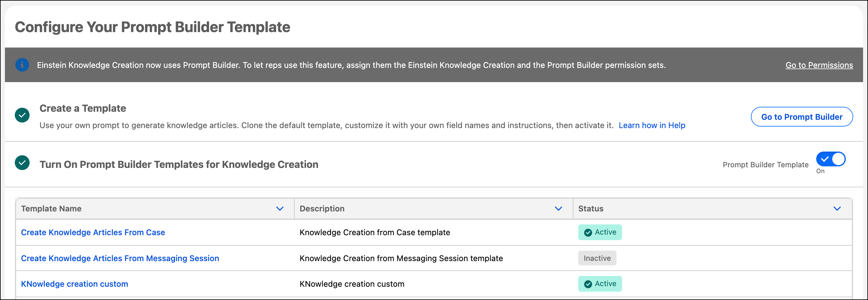Click the 'Create a Template' step heading
The width and height of the screenshot is (868, 300).
pyautogui.click(x=83, y=108)
